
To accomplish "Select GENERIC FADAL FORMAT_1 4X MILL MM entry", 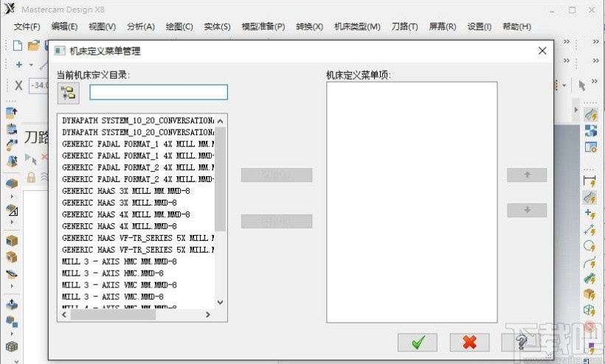I will (138, 144).
